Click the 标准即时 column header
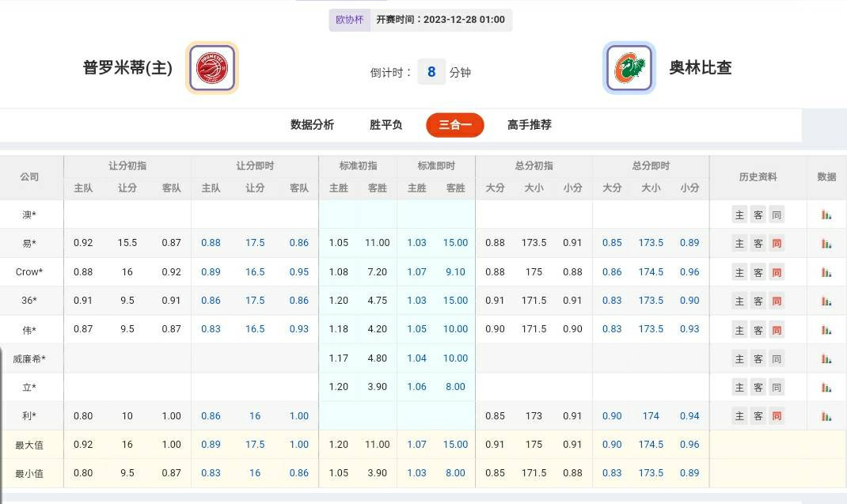The width and height of the screenshot is (847, 504). 436,166
